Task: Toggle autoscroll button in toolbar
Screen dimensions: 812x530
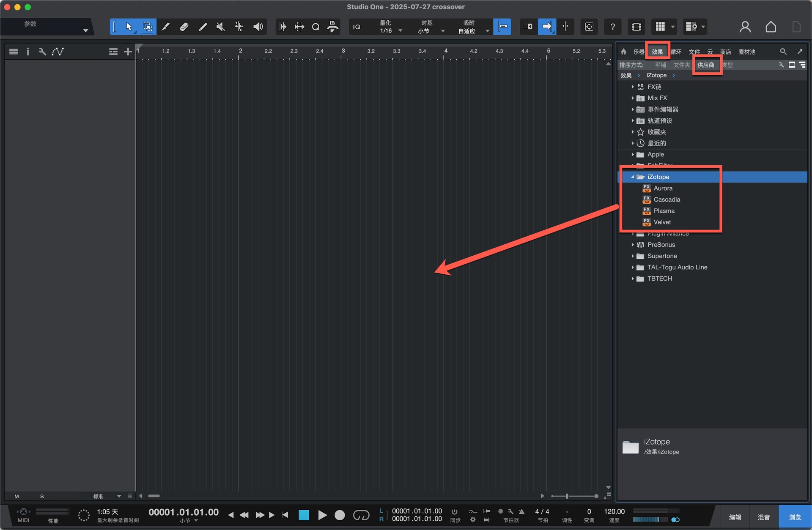Action: (x=547, y=27)
